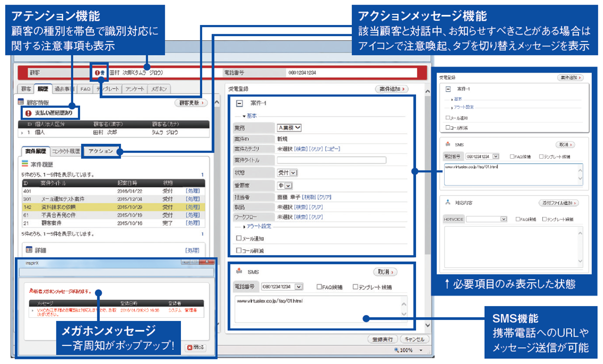Open the HOTVOICE dropdown list

[486, 219]
